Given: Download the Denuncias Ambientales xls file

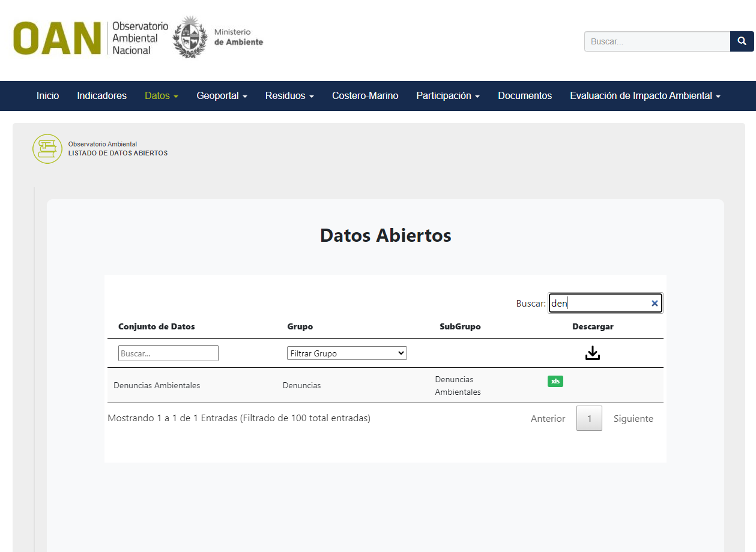Looking at the screenshot, I should 555,382.
